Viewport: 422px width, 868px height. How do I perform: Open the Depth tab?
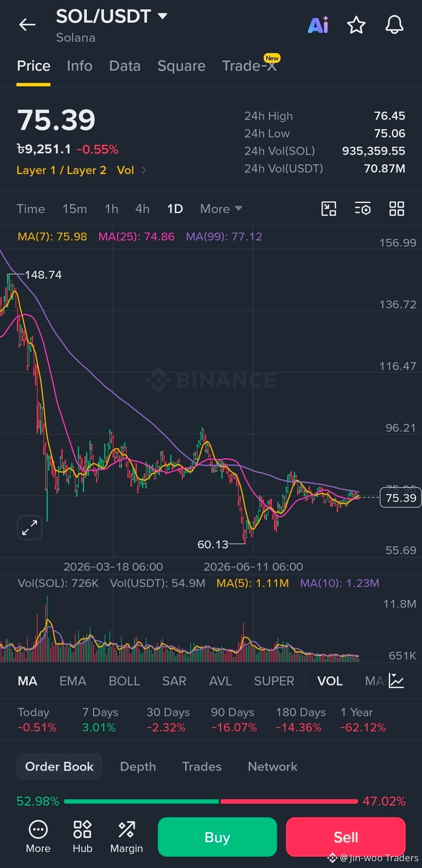pos(138,767)
